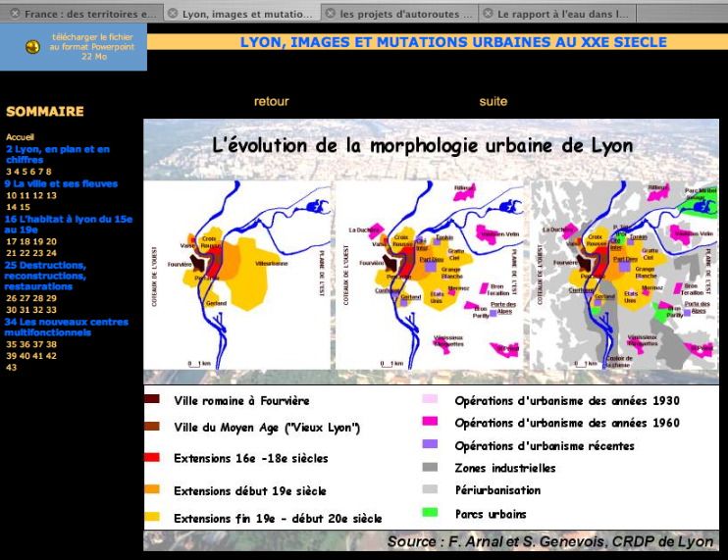Jump to slide 39 in the sommaire
728x560 pixels.
tap(11, 356)
